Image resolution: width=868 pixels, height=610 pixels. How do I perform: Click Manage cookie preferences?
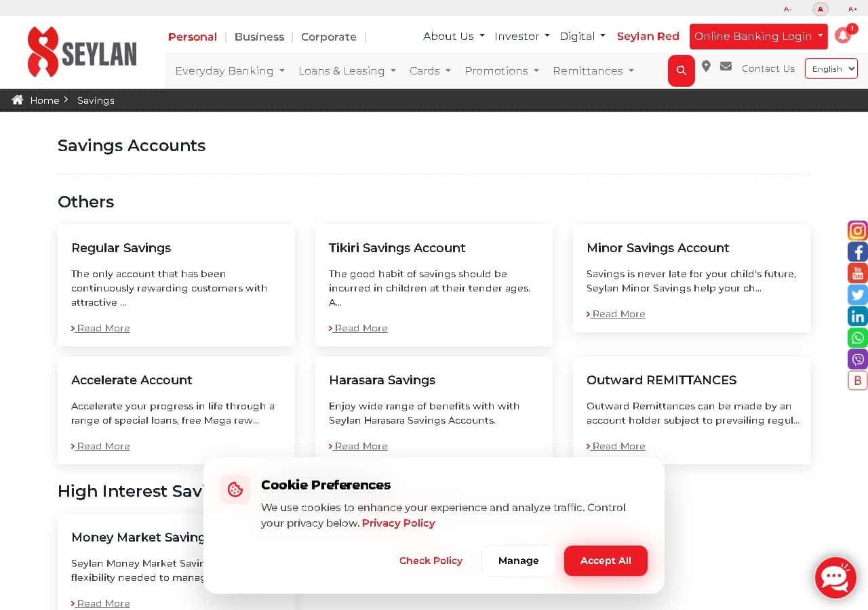click(x=518, y=561)
